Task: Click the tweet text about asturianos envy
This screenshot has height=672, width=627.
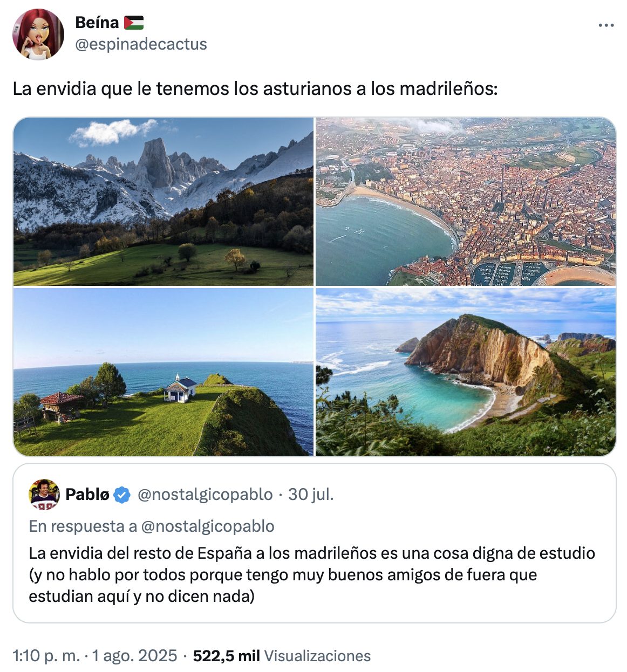Action: [255, 88]
